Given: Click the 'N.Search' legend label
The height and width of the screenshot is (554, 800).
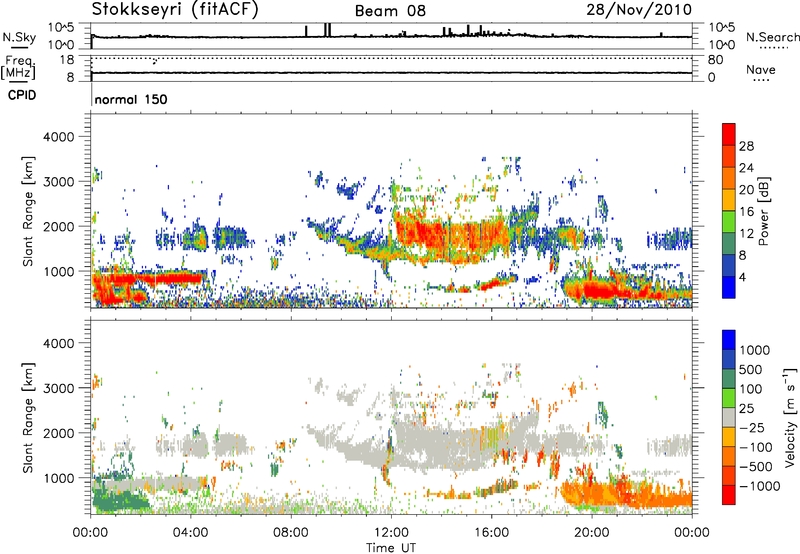Looking at the screenshot, I should (x=772, y=37).
